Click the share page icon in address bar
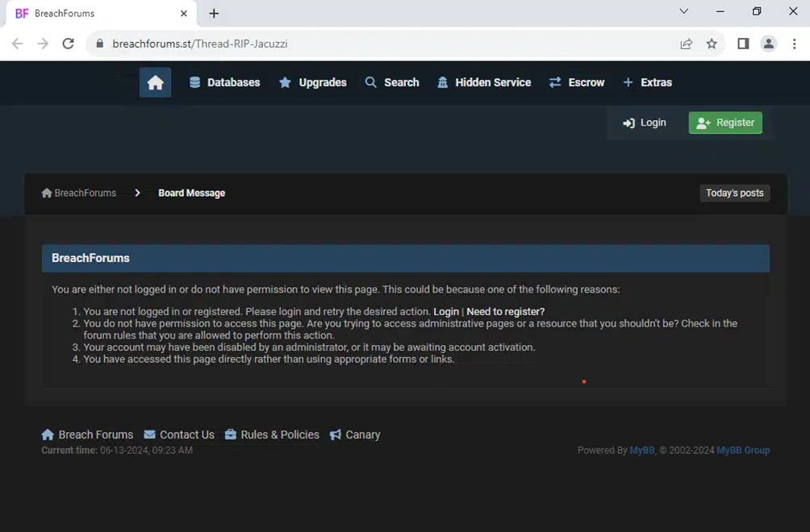The height and width of the screenshot is (532, 810). coord(686,44)
